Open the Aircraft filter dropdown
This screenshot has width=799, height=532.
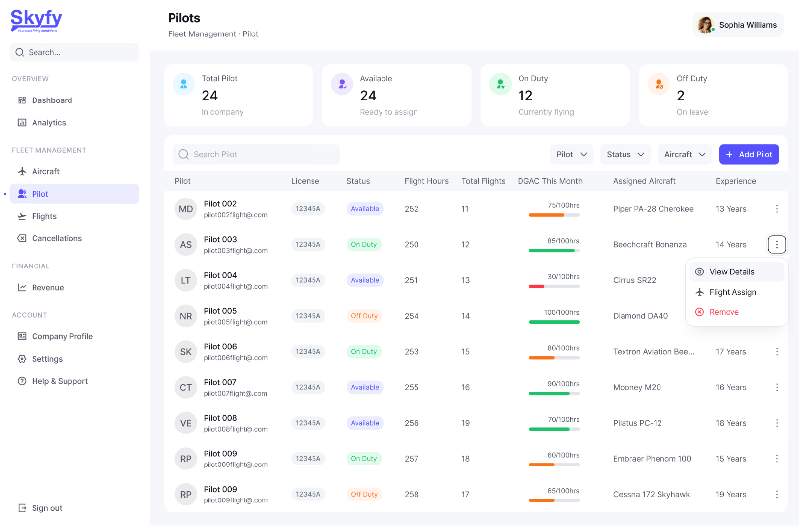(x=685, y=155)
